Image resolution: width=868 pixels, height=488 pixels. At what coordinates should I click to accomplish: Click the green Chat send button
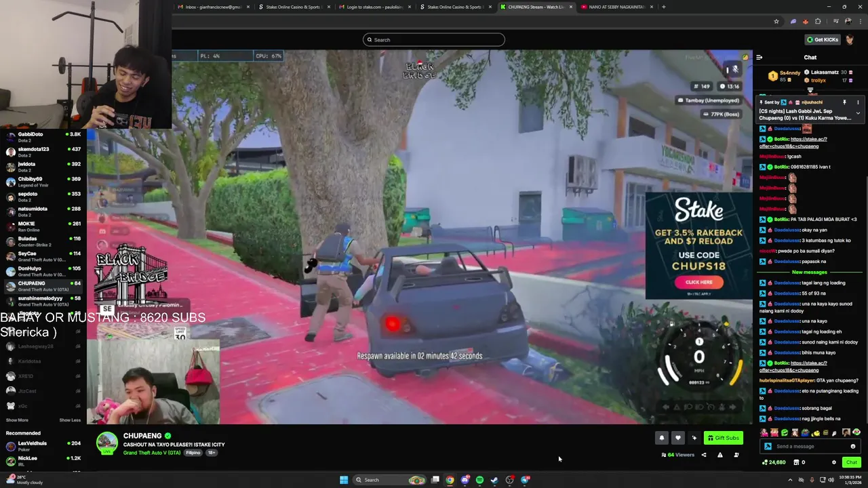(851, 462)
